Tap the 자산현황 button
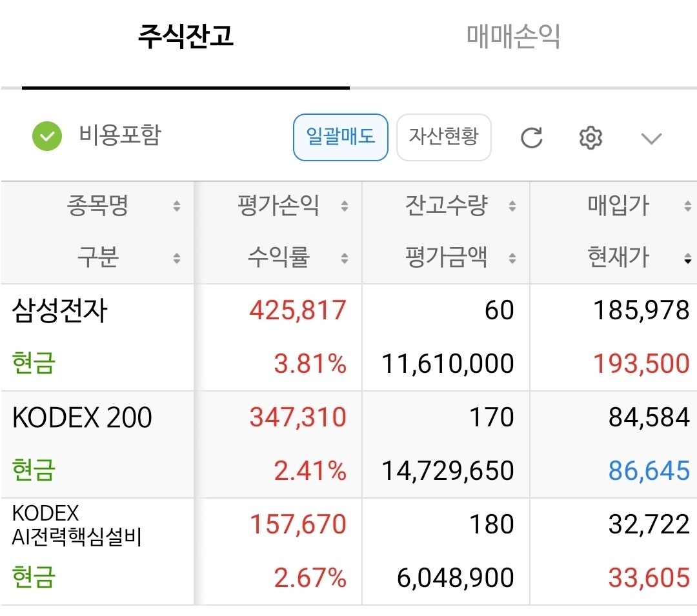697x616 pixels. (x=443, y=137)
